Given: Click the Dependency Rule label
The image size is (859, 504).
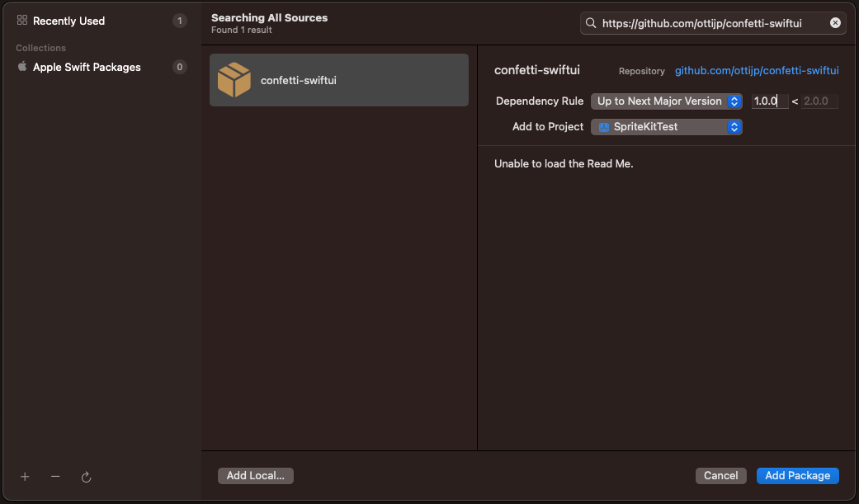Looking at the screenshot, I should [x=540, y=101].
